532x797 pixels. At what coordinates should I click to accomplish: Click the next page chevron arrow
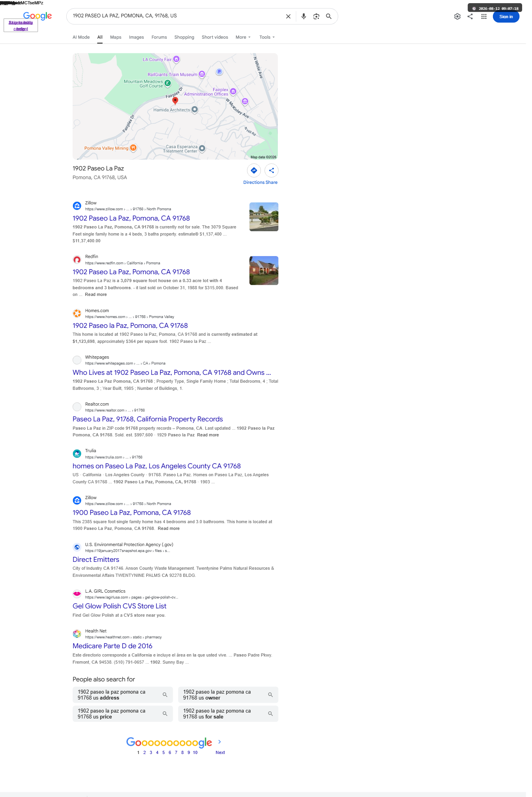coord(220,742)
